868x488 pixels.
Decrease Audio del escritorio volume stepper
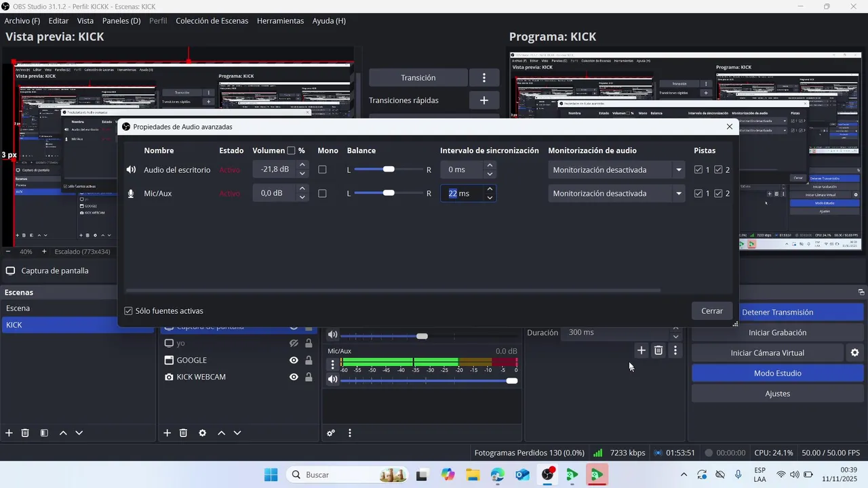pos(302,174)
